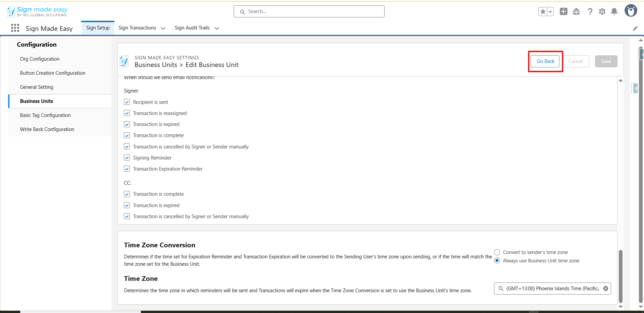Open the Help question mark icon
644x313 pixels.
click(590, 12)
